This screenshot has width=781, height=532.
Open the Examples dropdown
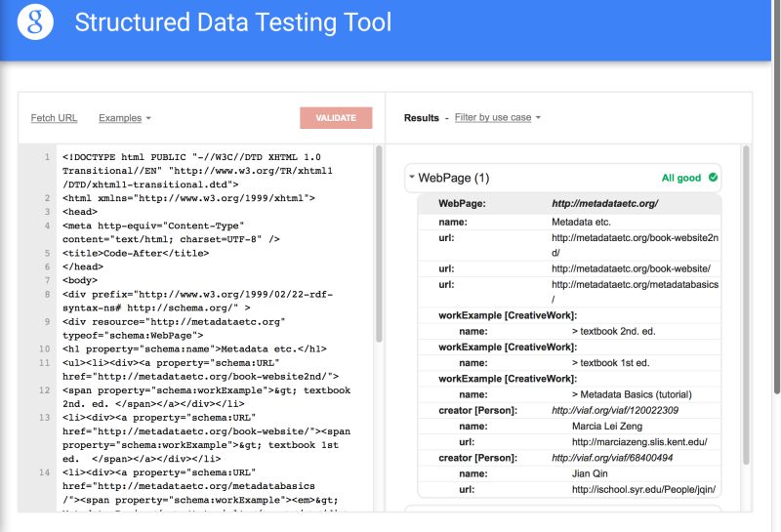[x=125, y=118]
